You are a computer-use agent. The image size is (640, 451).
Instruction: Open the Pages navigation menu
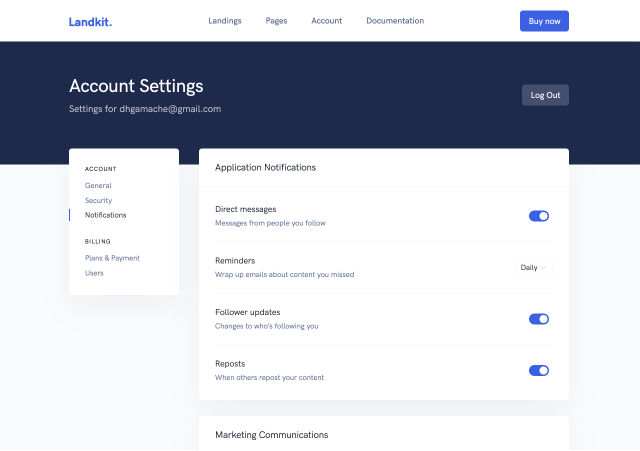point(276,21)
